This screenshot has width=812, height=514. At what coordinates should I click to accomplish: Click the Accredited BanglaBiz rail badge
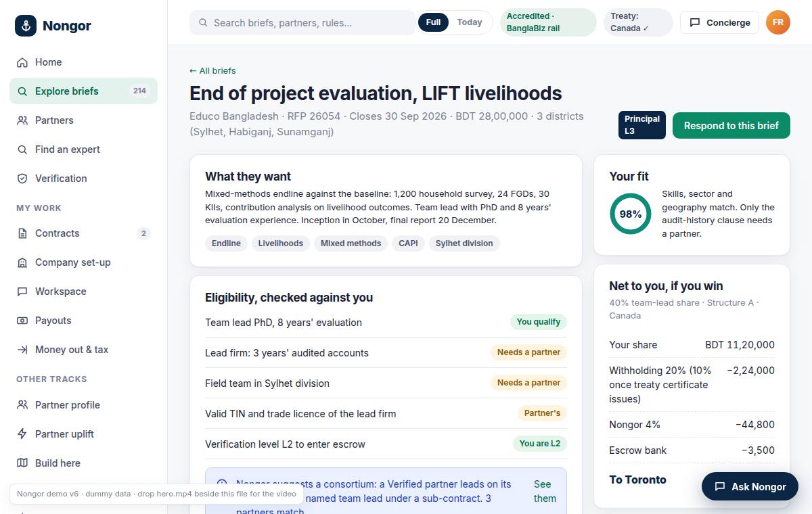548,22
